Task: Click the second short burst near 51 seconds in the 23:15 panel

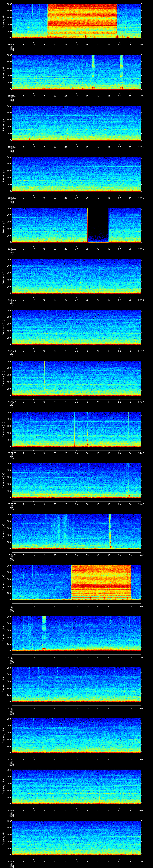Action: point(121,71)
